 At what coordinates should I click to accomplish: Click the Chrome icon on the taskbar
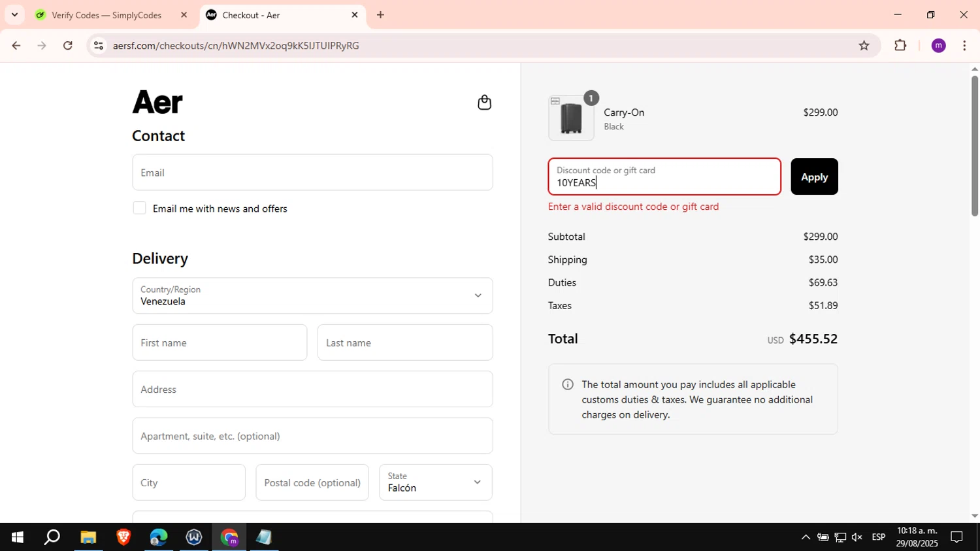click(x=229, y=537)
